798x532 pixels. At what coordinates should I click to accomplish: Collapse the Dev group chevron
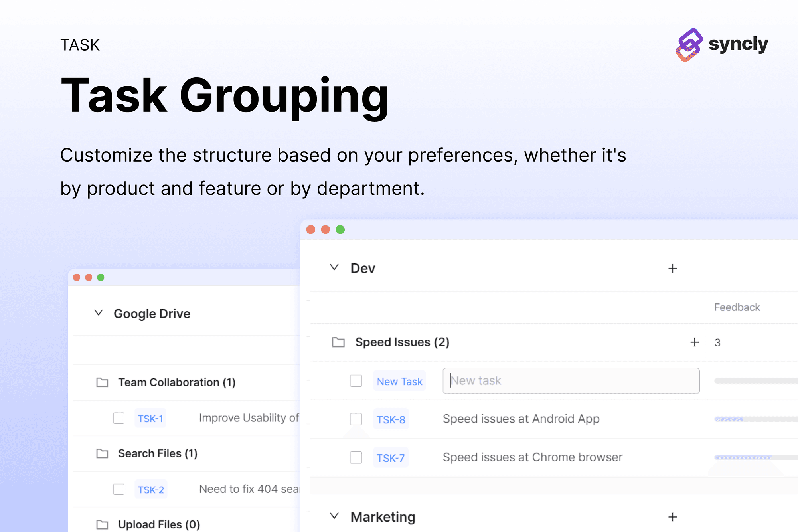pos(334,267)
